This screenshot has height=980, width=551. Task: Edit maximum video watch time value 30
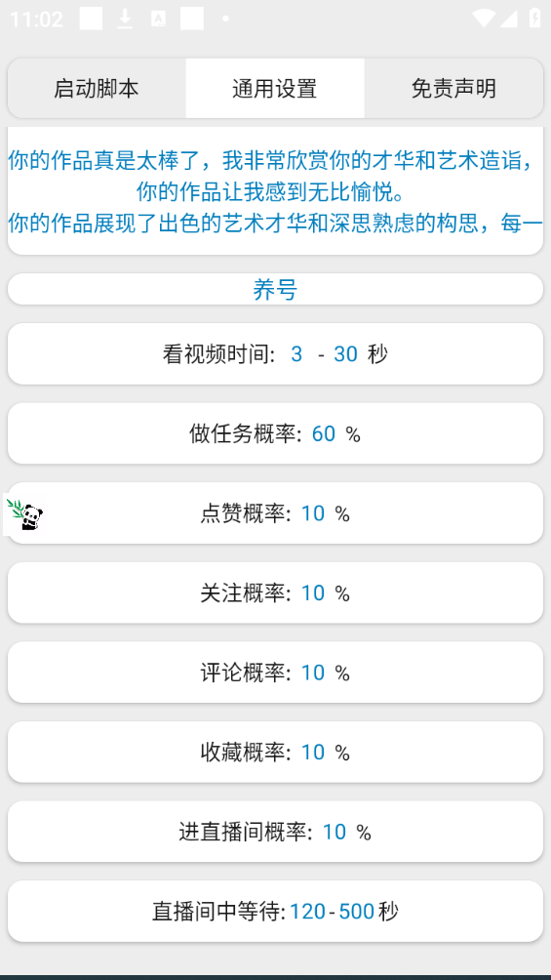(345, 354)
